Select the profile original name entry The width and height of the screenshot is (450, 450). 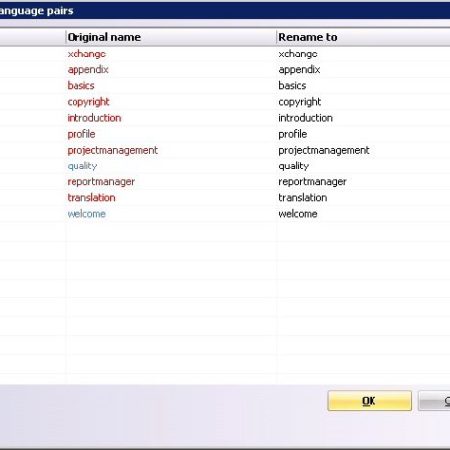tap(81, 134)
